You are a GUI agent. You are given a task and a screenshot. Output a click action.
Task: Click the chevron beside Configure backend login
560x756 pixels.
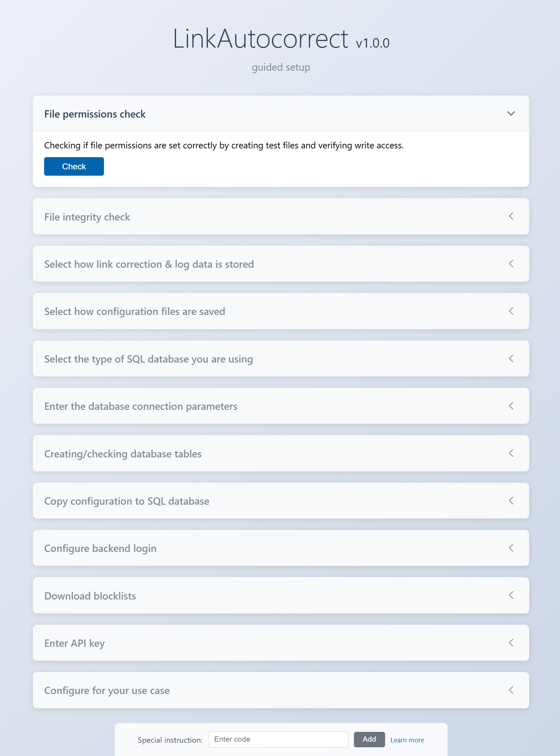[x=511, y=548]
